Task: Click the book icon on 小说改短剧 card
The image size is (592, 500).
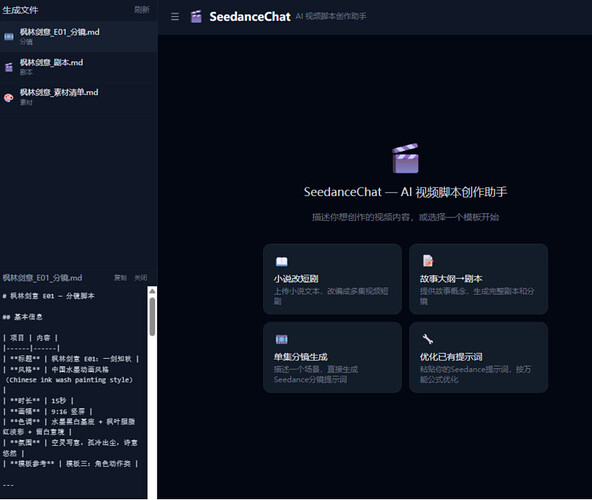Action: pos(282,261)
